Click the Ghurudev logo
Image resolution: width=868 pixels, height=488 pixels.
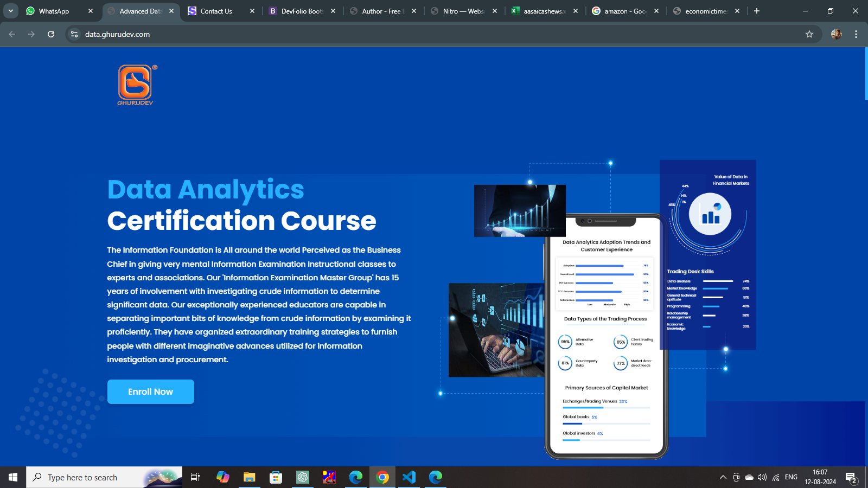[136, 85]
